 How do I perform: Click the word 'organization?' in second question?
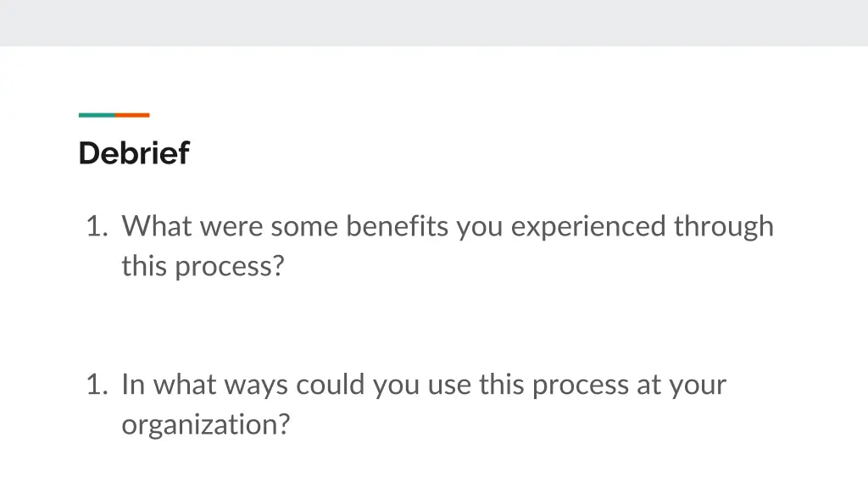(x=205, y=425)
